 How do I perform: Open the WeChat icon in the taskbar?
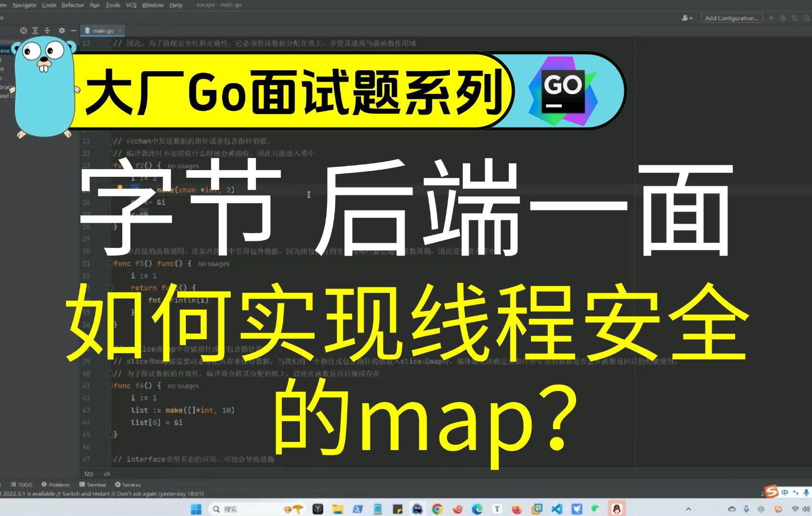point(597,509)
